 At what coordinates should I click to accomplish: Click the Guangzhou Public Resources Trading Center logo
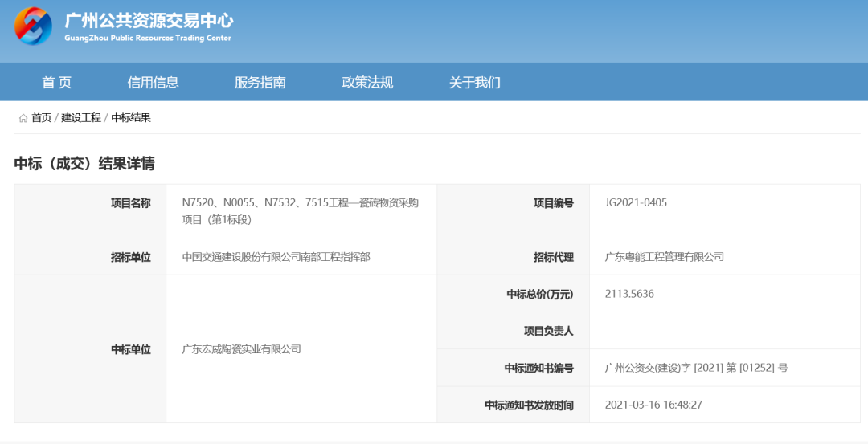click(33, 26)
